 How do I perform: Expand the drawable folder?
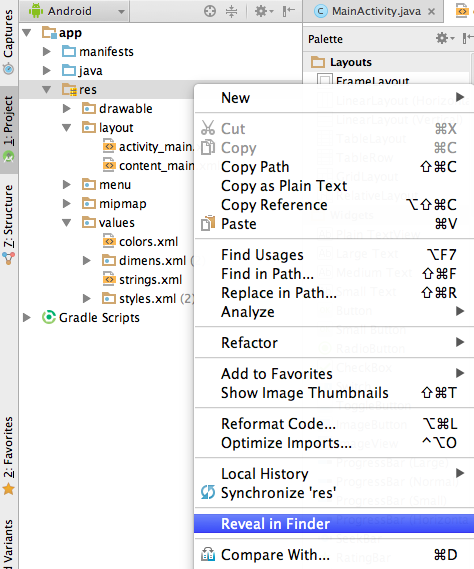click(x=66, y=109)
